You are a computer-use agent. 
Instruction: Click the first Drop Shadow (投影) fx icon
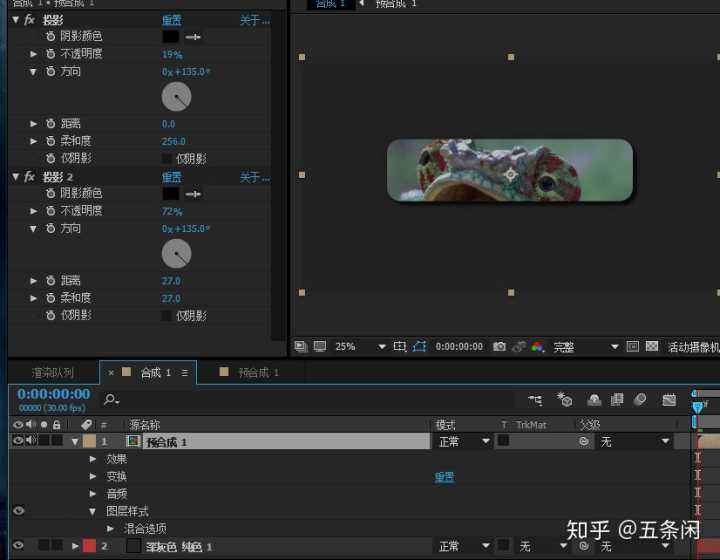click(x=29, y=20)
